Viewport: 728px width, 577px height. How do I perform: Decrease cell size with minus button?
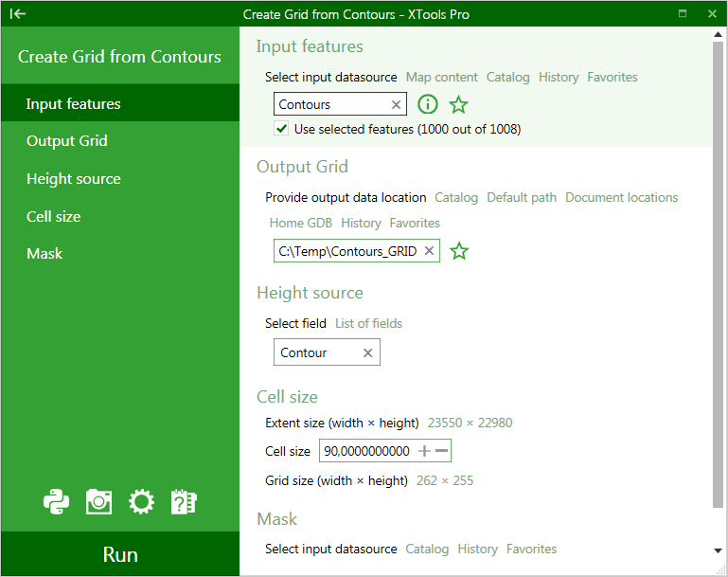coord(441,451)
